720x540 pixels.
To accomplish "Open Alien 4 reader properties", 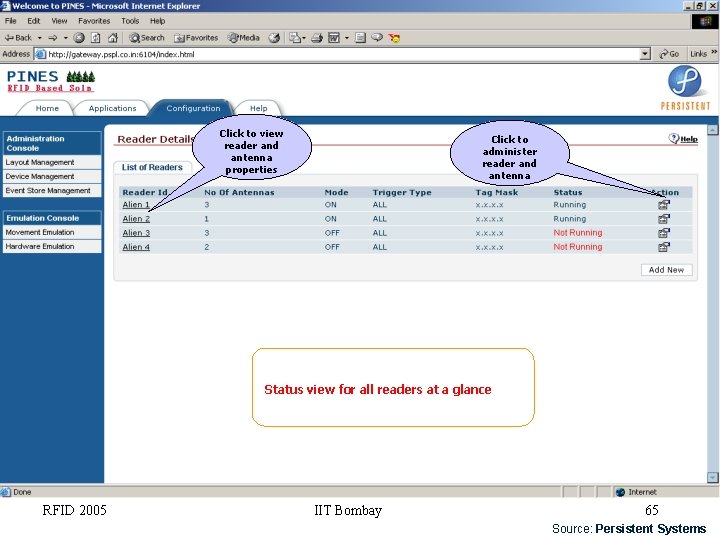I will (x=136, y=247).
